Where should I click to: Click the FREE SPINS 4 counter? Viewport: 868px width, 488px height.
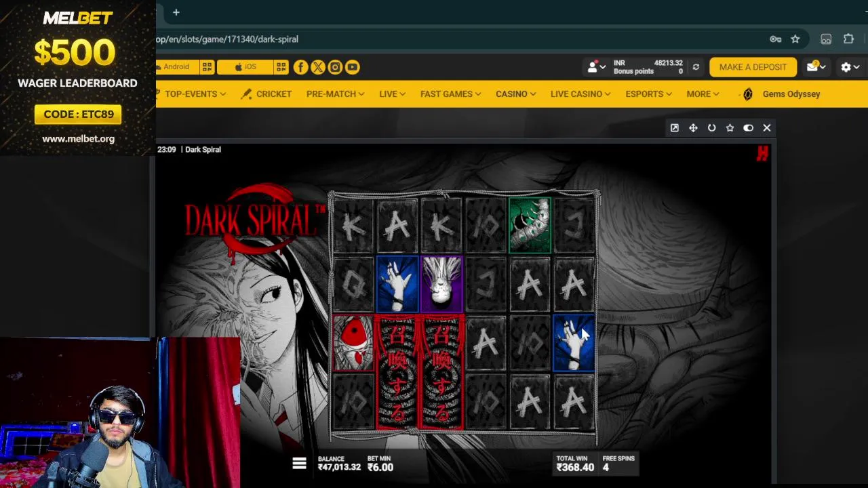(x=618, y=464)
